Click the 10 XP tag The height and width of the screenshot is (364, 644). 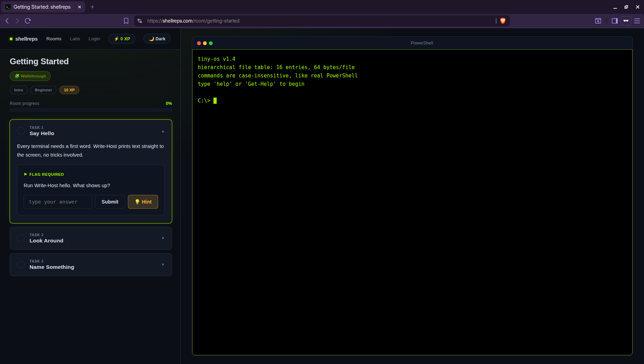[x=69, y=90]
